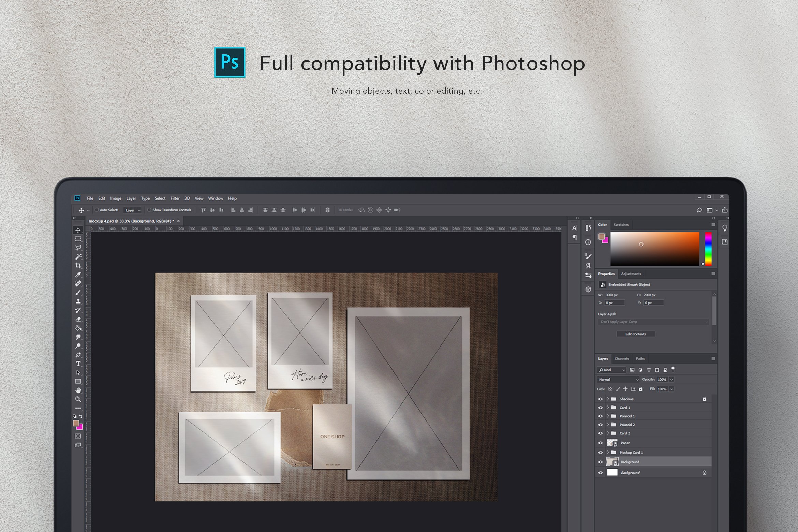798x532 pixels.
Task: Click the foreground color swatch in Color panel
Action: [x=602, y=237]
